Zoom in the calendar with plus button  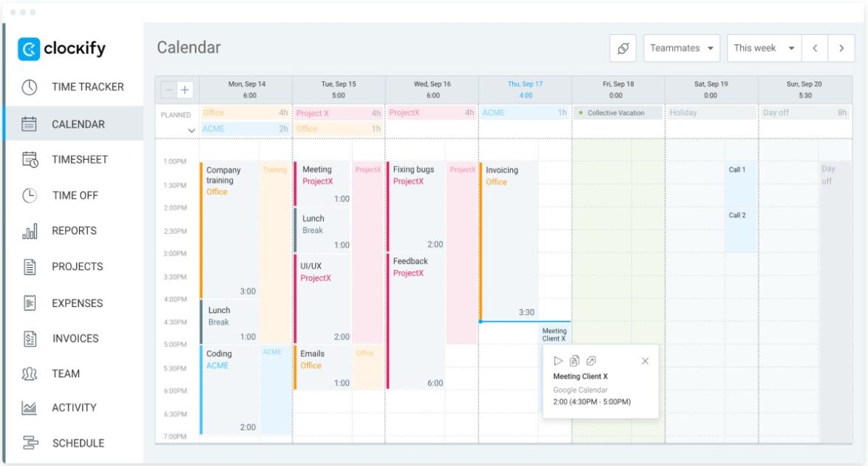[x=183, y=90]
